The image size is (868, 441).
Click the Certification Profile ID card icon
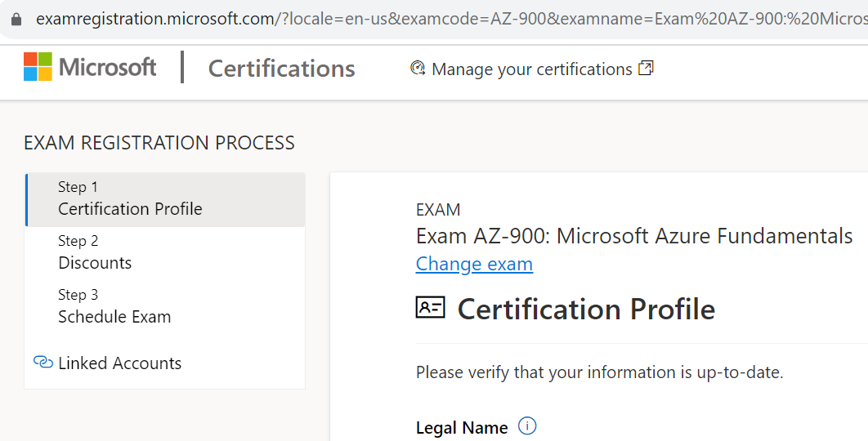pos(430,308)
